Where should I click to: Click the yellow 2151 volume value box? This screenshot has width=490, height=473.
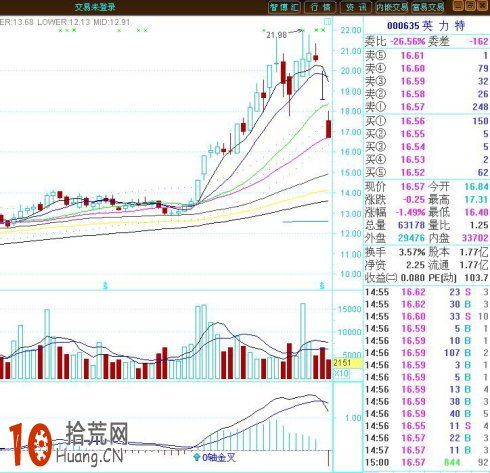[347, 363]
